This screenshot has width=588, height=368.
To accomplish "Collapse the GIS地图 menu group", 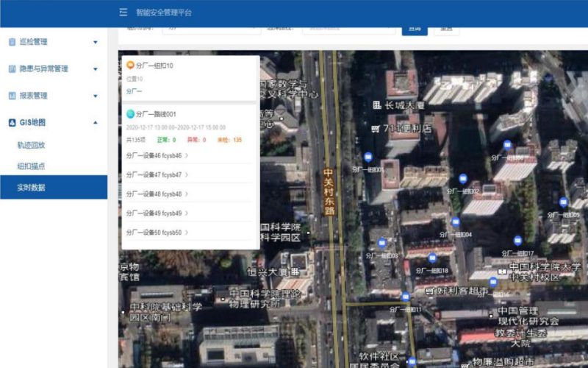I will coord(53,123).
